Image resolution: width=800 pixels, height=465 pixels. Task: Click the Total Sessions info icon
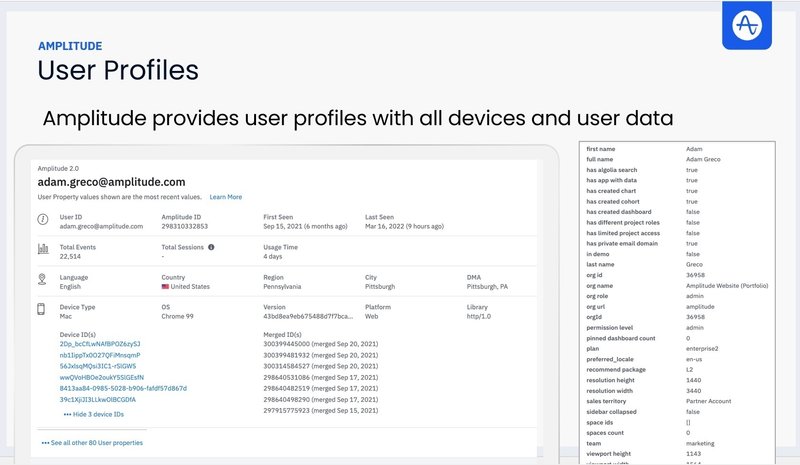[211, 247]
